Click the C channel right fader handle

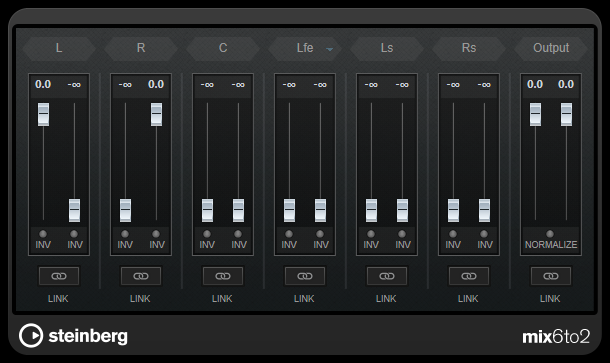(238, 210)
